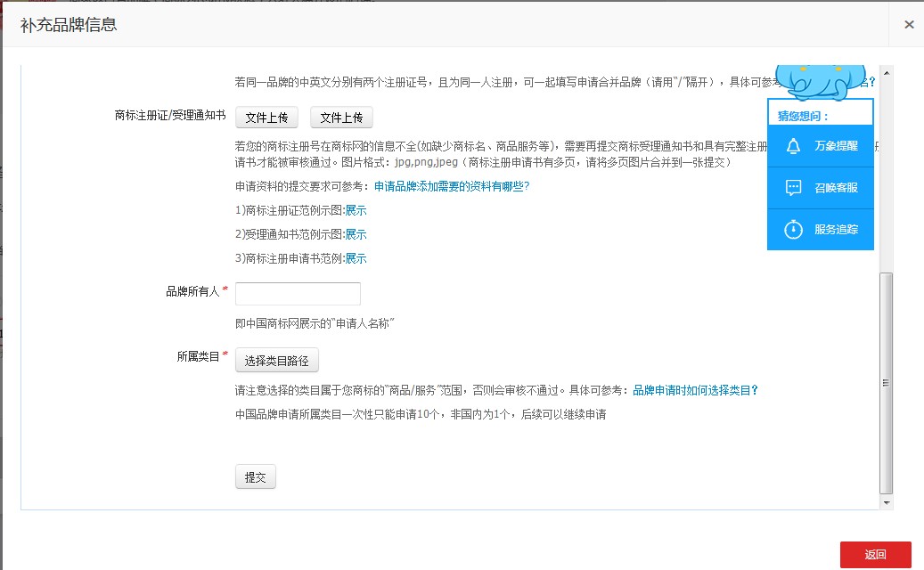Click the first 文件上传 button

pyautogui.click(x=266, y=118)
